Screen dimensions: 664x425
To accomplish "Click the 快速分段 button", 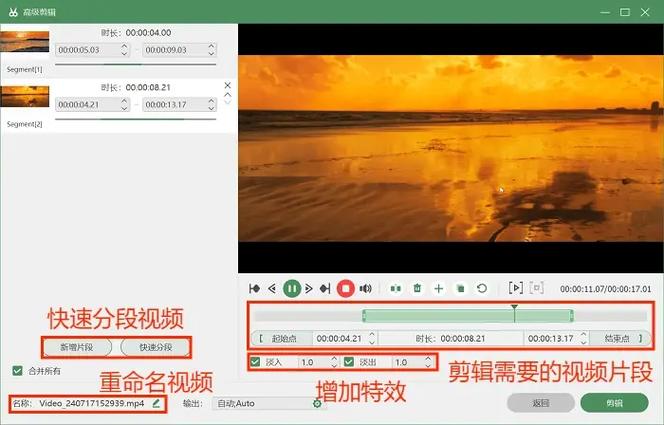I will (x=155, y=347).
